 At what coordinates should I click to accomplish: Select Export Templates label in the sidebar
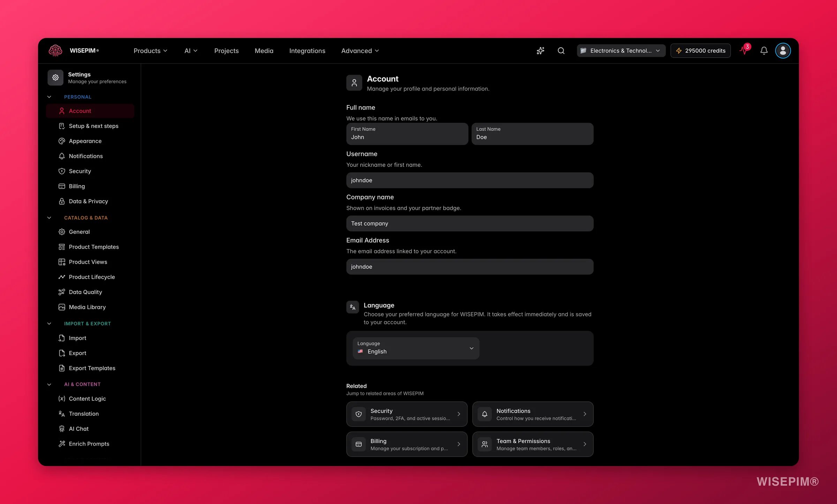(x=92, y=368)
